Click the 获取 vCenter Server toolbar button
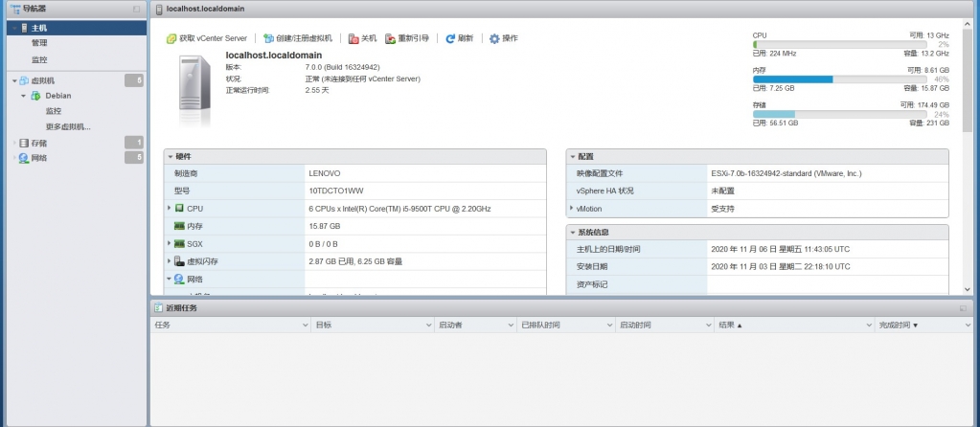 click(207, 38)
